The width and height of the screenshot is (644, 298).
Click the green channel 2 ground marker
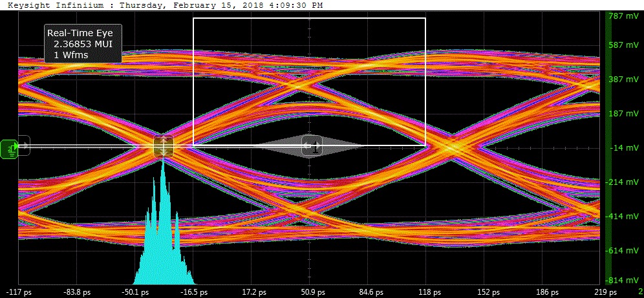[x=10, y=148]
